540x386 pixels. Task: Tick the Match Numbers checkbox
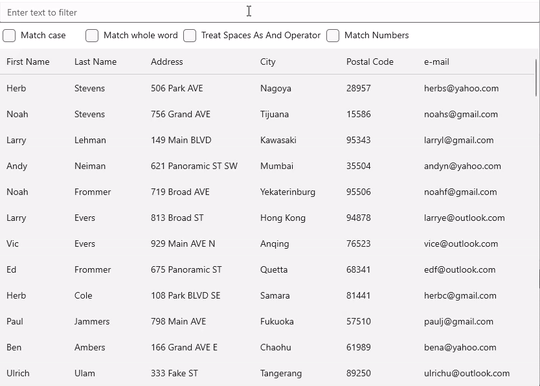tap(333, 35)
